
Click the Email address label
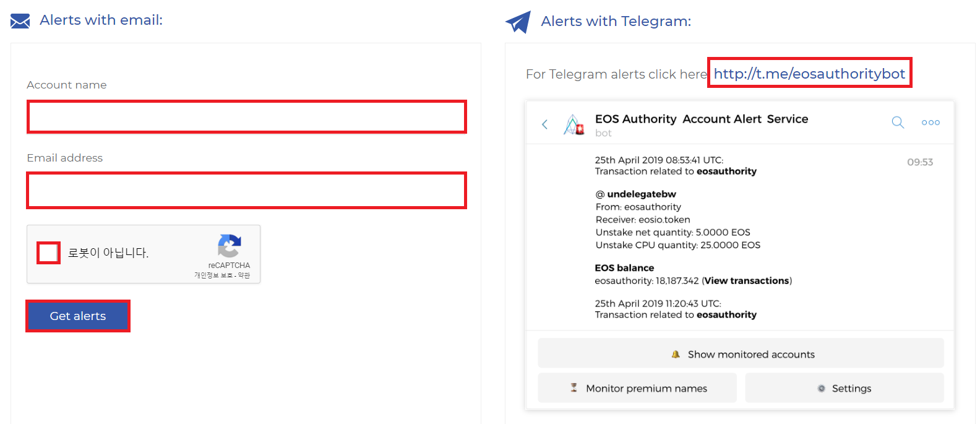(65, 158)
